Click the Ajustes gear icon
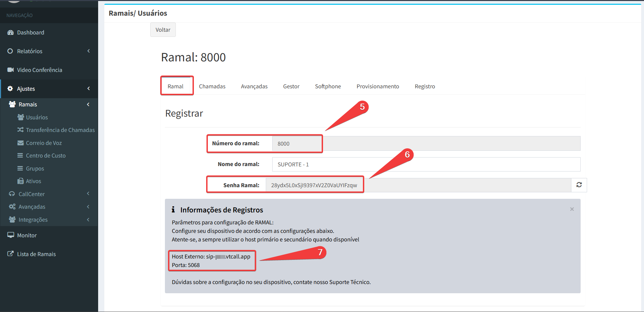Image resolution: width=644 pixels, height=312 pixels. tap(10, 89)
